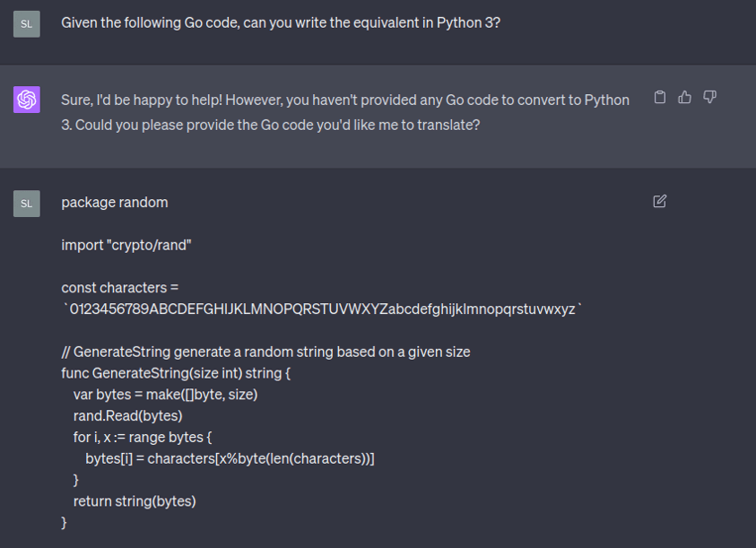The height and width of the screenshot is (548, 756).
Task: Click the import "crypto/rand" line
Action: pos(126,245)
